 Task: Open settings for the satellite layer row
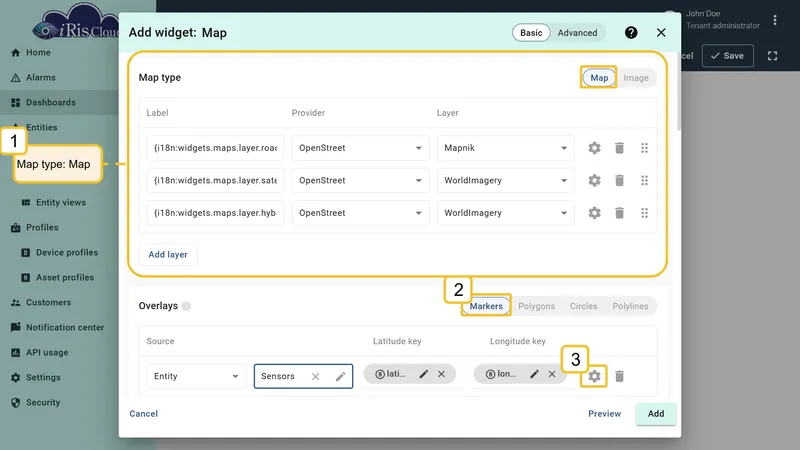pos(594,181)
